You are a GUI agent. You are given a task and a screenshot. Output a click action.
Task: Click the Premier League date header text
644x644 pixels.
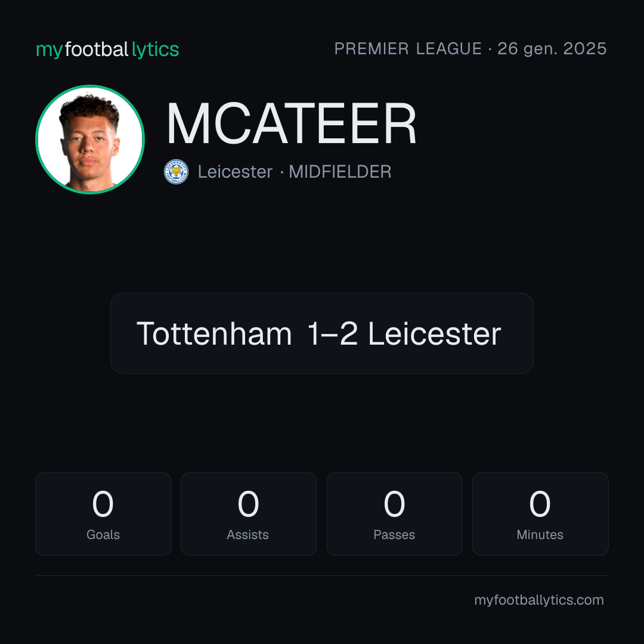click(x=470, y=49)
